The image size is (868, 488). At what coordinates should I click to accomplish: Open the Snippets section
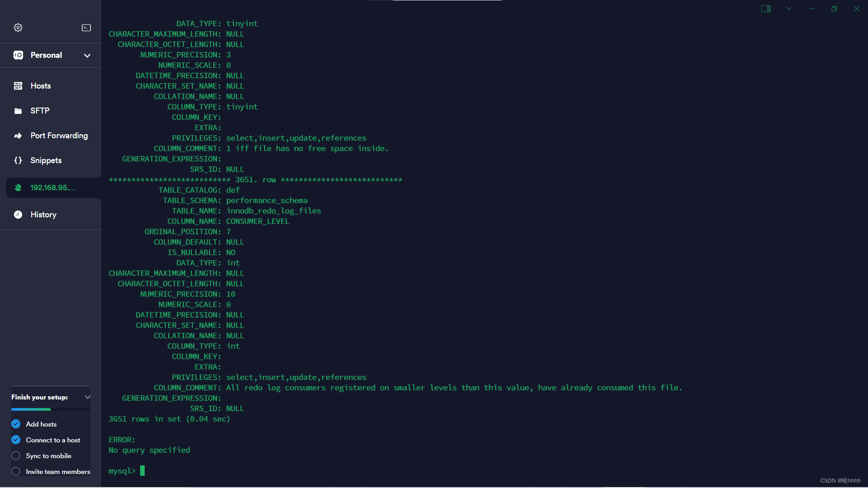click(46, 160)
